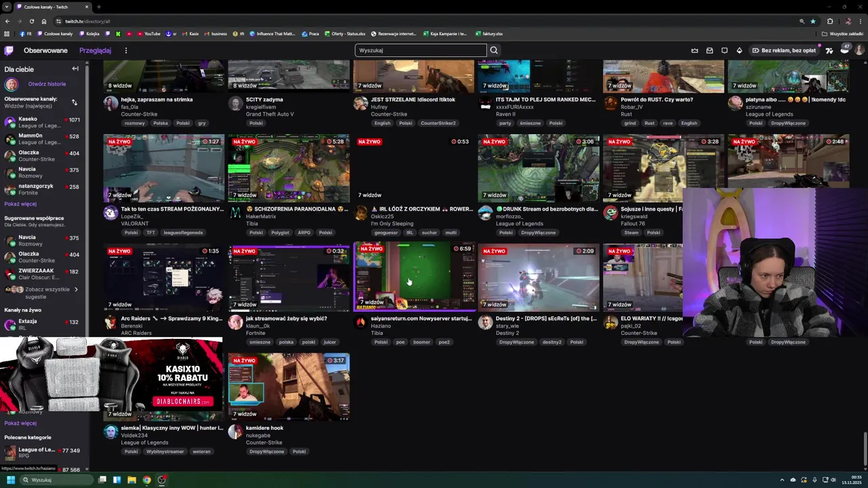This screenshot has width=868, height=488.
Task: Open the DIABLOCHAIRS.COM banner button
Action: pos(183,401)
